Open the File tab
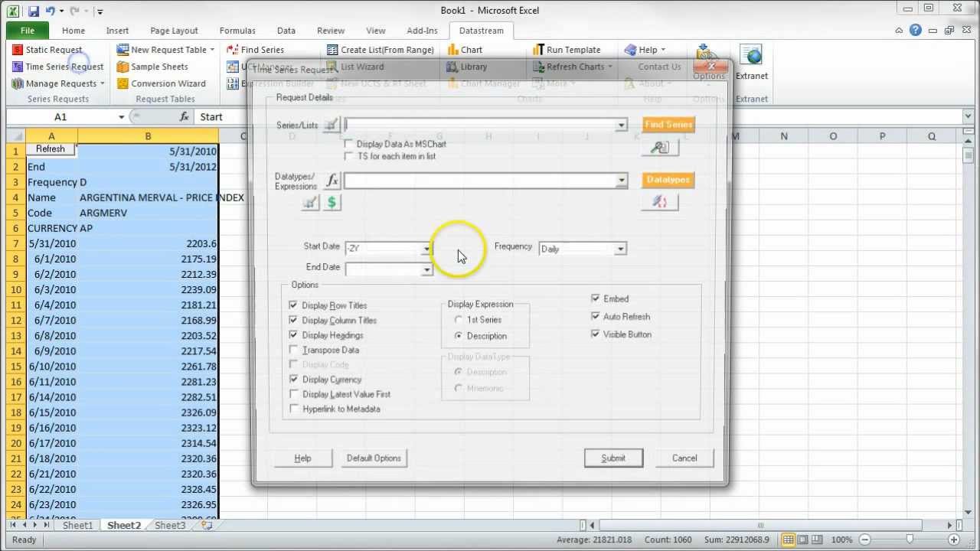Image resolution: width=980 pixels, height=551 pixels. (x=28, y=31)
